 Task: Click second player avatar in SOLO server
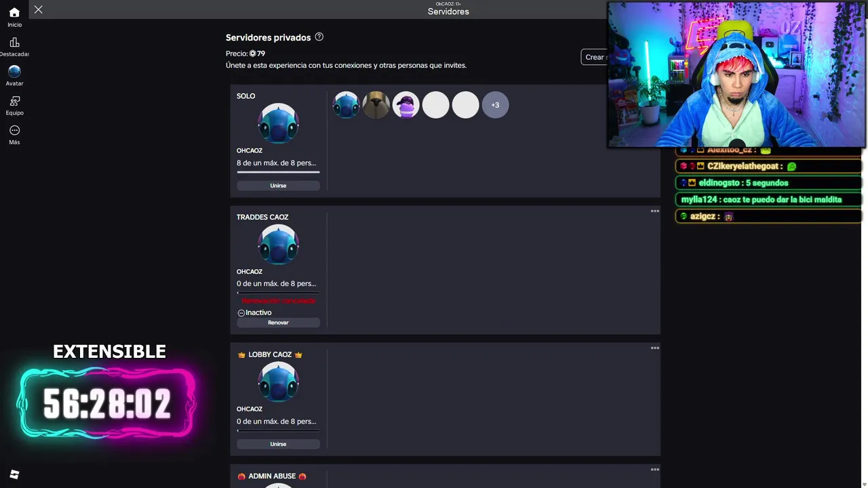click(376, 105)
